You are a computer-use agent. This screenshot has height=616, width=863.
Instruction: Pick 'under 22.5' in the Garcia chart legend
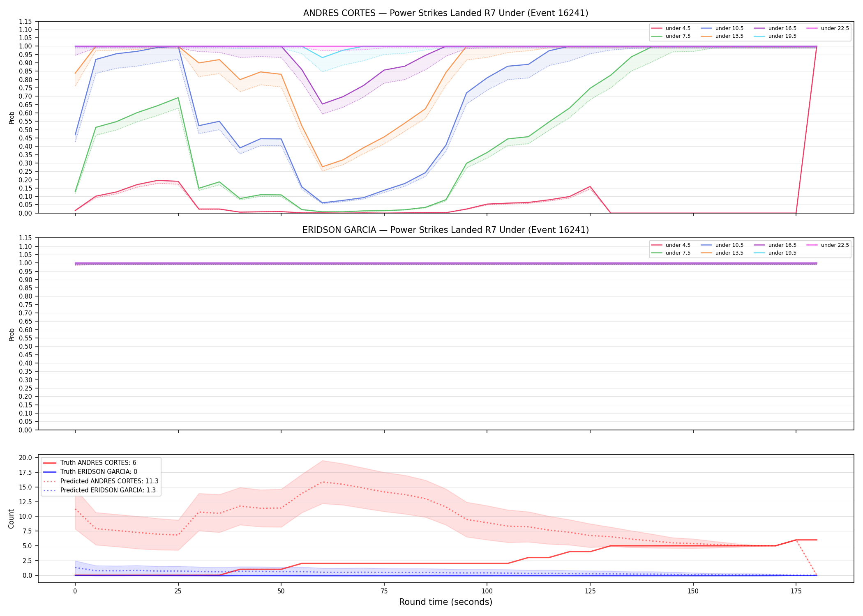point(828,245)
